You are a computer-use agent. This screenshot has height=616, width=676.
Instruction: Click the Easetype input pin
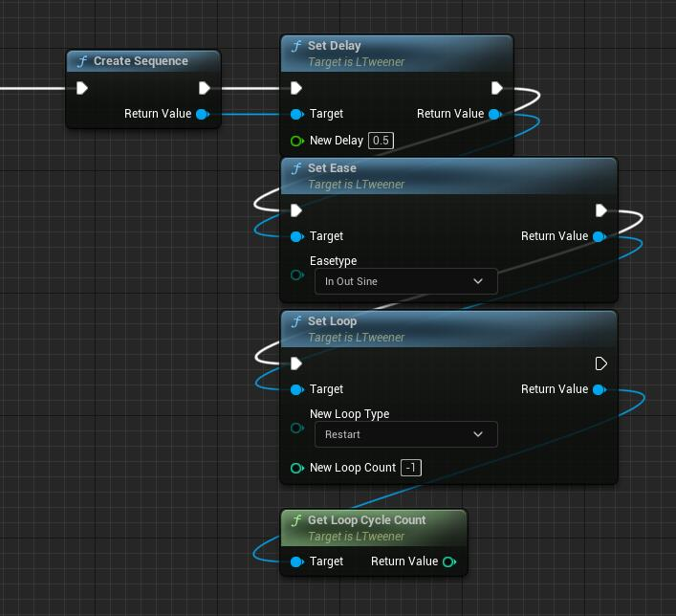[x=296, y=275]
